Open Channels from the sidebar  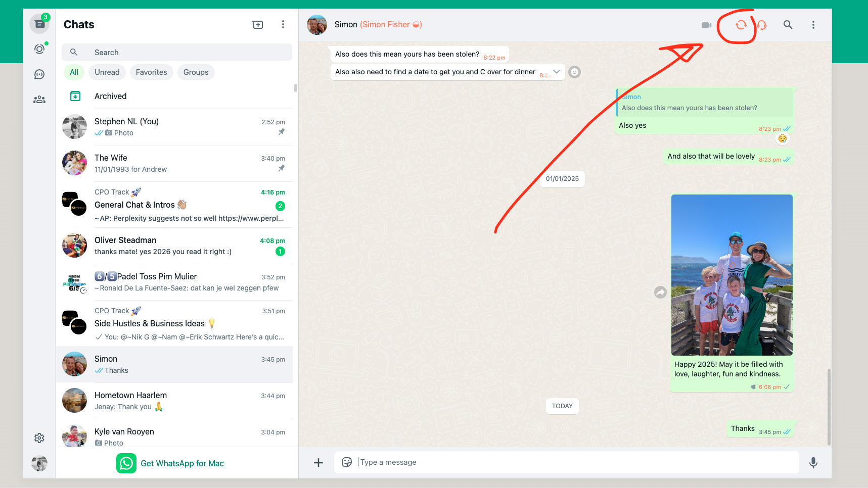coord(39,74)
